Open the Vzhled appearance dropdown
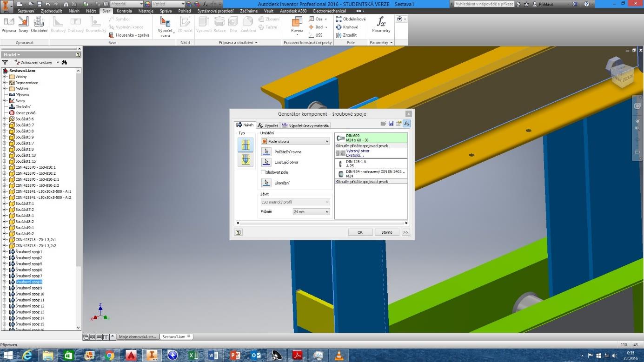The image size is (644, 362). [x=168, y=4]
